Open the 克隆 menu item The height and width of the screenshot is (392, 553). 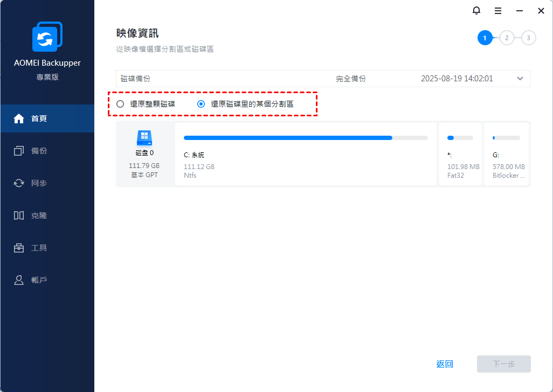tap(47, 215)
